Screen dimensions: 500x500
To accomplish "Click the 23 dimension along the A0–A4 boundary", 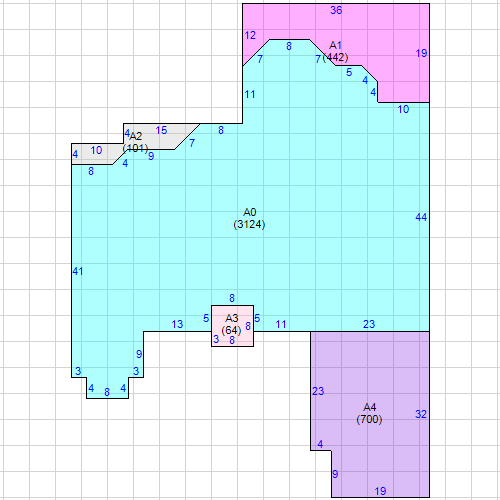I will 369,324.
